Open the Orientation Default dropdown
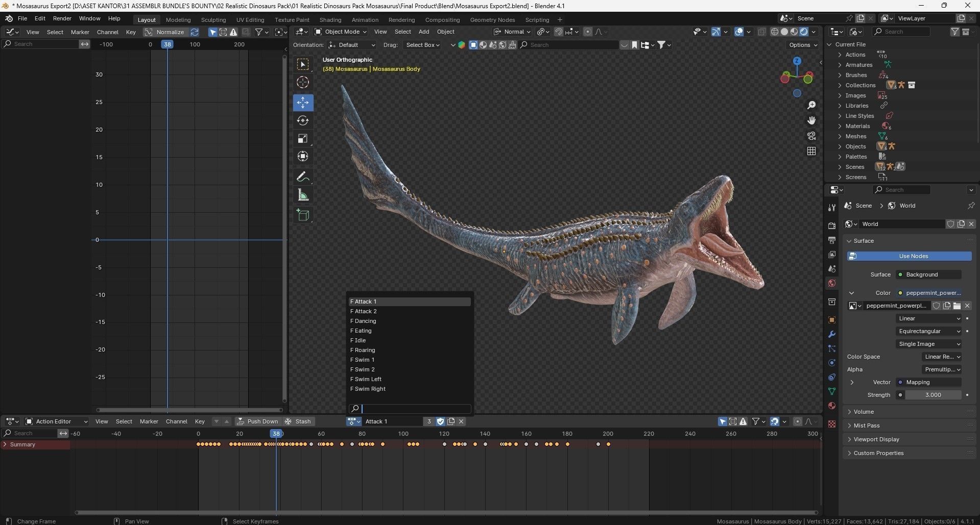Viewport: 980px width, 525px height. tap(352, 45)
